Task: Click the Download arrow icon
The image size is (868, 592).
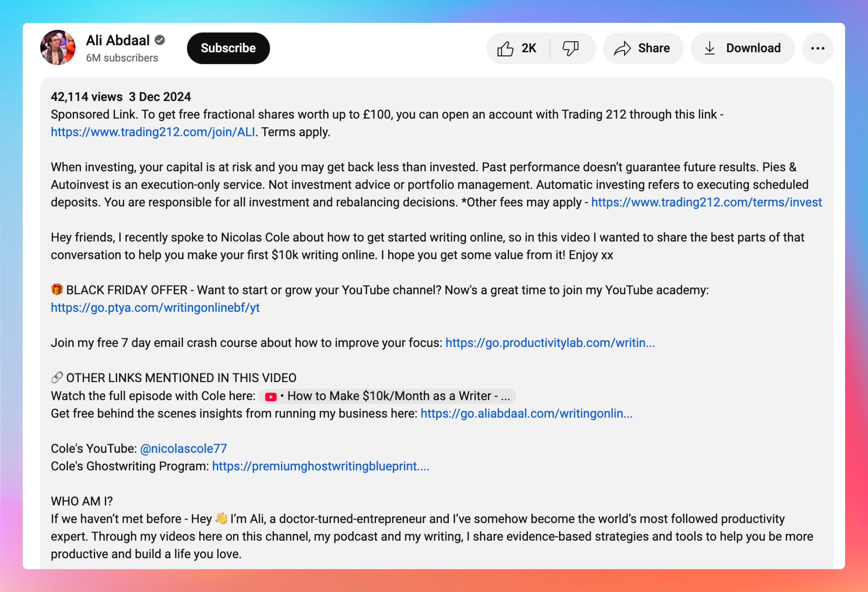Action: 709,49
